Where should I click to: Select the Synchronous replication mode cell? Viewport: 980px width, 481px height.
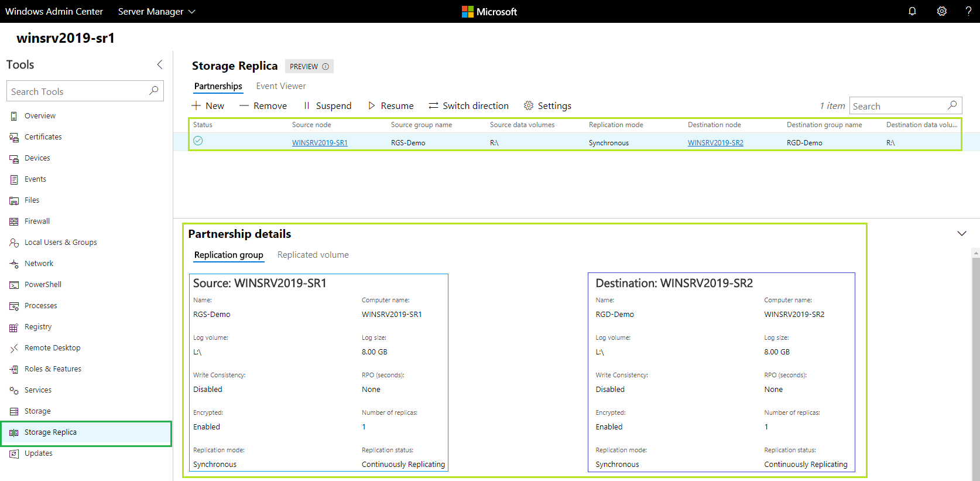tap(609, 143)
